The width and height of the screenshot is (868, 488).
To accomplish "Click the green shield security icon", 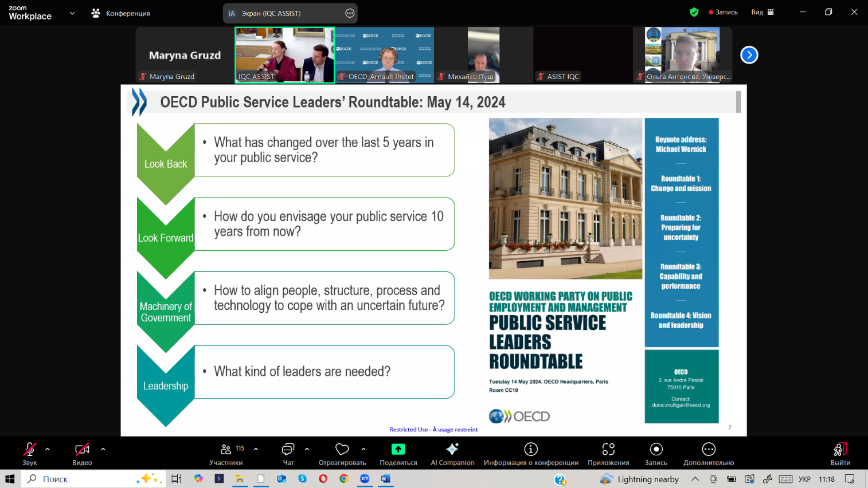I will (694, 12).
